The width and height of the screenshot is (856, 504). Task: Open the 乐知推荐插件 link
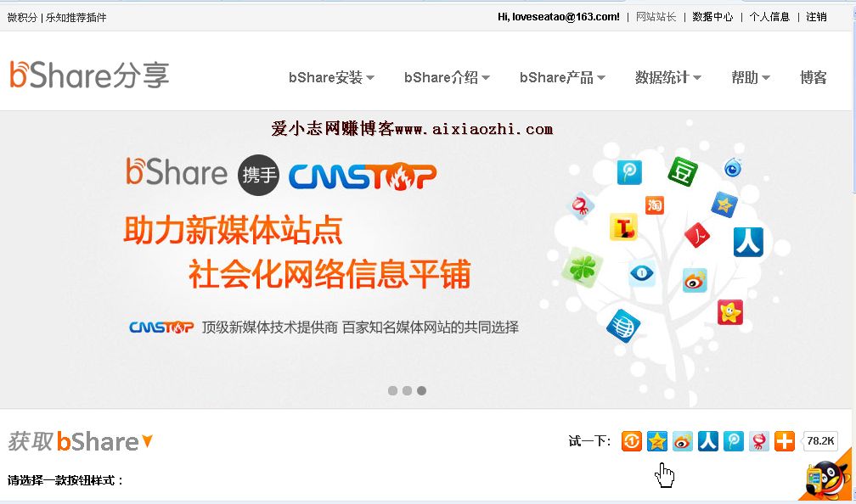76,18
